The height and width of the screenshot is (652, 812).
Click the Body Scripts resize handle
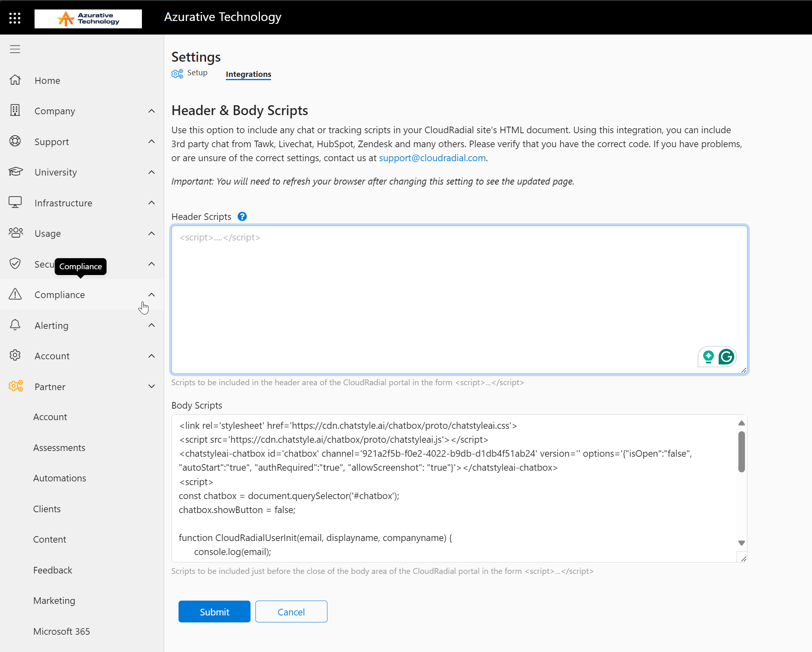[744, 559]
